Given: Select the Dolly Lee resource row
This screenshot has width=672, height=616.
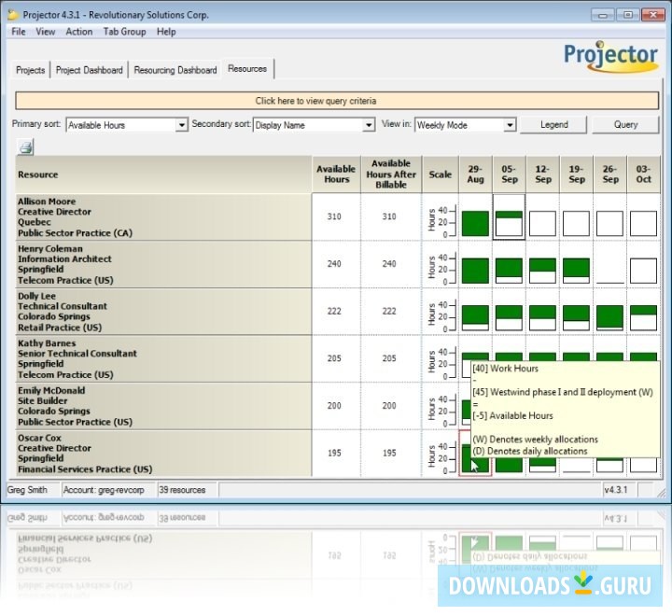Looking at the screenshot, I should tap(162, 312).
